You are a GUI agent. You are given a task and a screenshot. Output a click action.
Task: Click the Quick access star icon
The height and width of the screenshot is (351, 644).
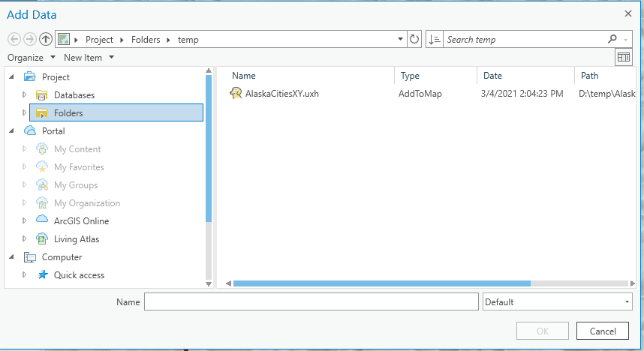click(x=42, y=274)
